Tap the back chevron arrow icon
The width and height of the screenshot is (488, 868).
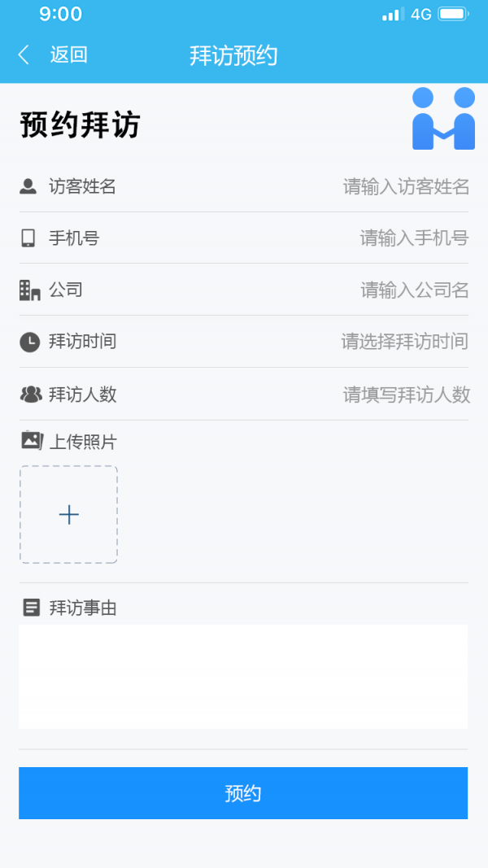(24, 55)
